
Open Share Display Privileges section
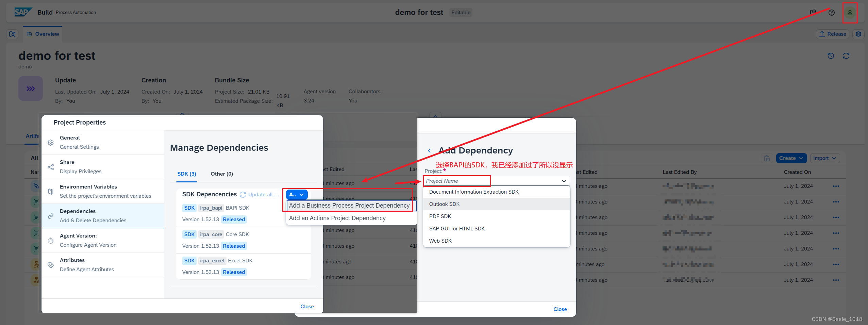click(x=103, y=167)
